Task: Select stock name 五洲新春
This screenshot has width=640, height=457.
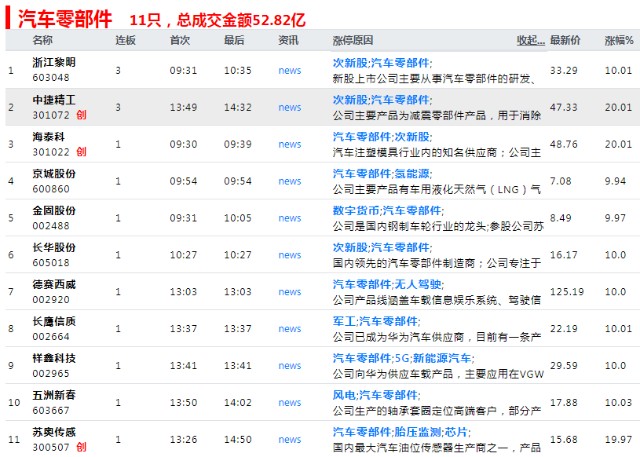Action: click(x=54, y=395)
